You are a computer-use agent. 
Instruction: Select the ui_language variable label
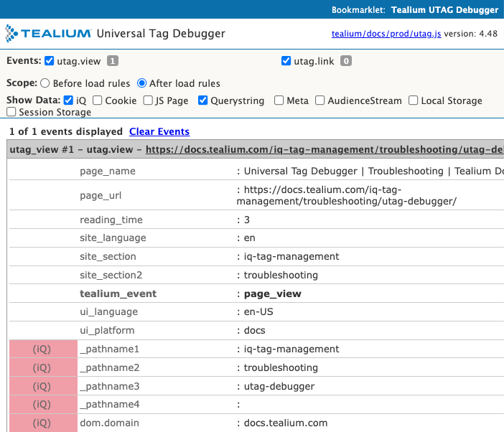pyautogui.click(x=109, y=311)
